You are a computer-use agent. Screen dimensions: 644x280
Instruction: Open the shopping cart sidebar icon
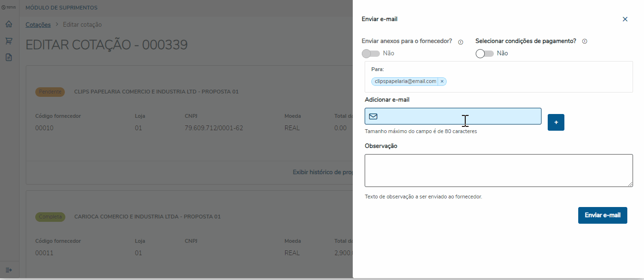click(x=9, y=41)
